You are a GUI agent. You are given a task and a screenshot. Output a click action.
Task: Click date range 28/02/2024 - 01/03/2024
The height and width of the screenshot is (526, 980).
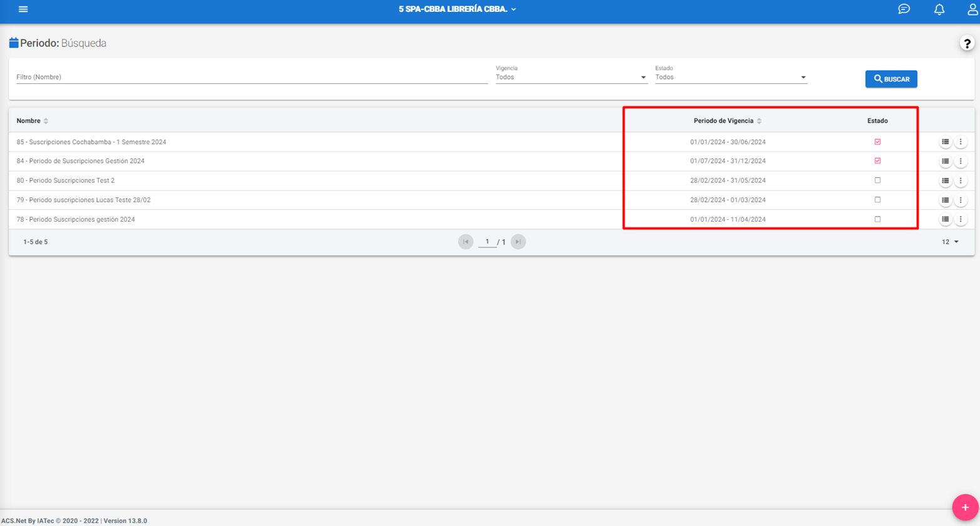(x=728, y=200)
